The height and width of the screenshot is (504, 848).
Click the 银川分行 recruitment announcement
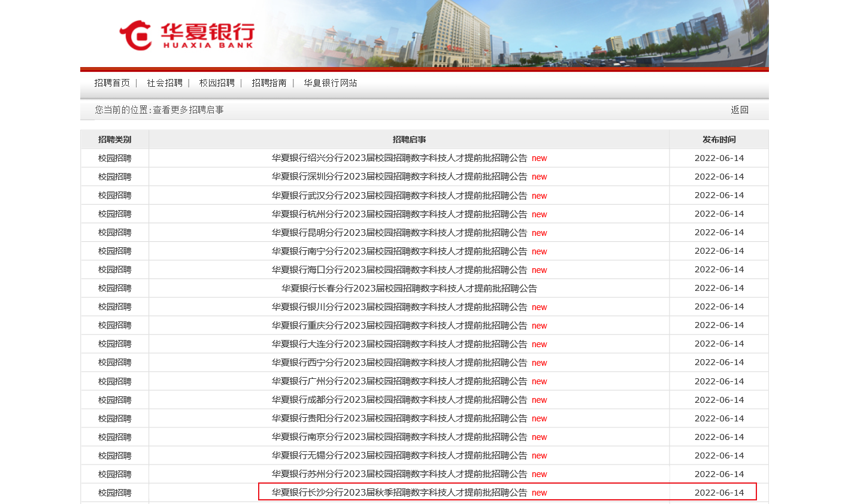coord(399,307)
